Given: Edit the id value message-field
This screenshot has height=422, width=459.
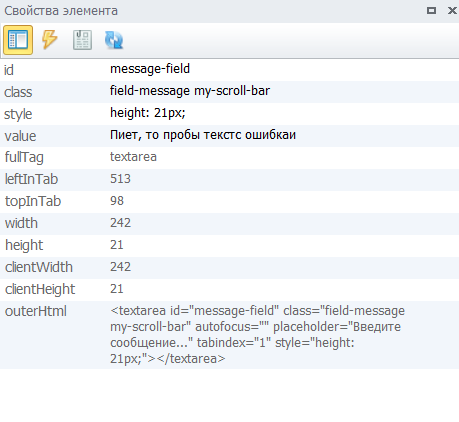Looking at the screenshot, I should (150, 69).
